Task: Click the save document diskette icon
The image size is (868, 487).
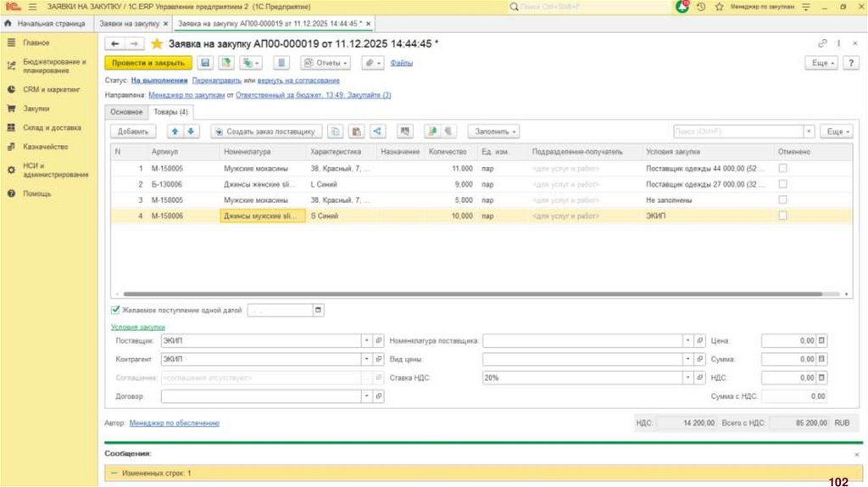Action: tap(204, 63)
